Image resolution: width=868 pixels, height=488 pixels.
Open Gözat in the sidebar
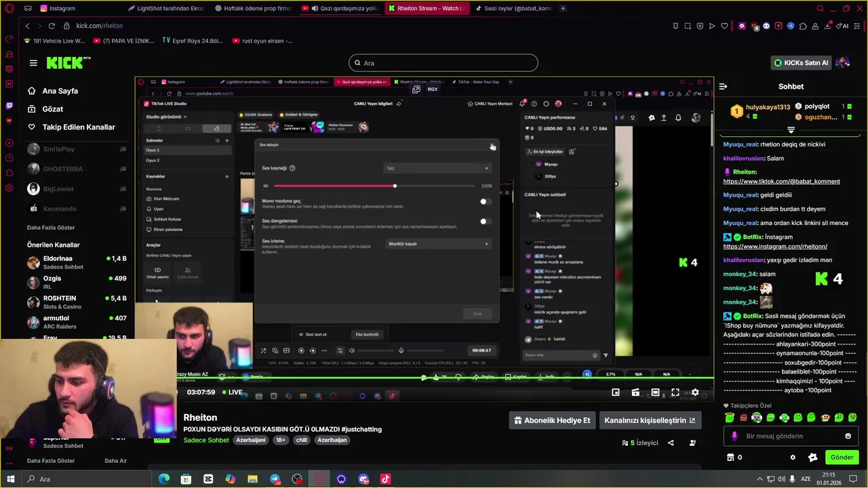pos(53,109)
